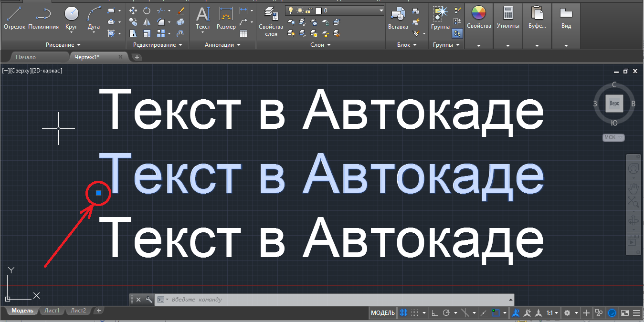
Task: Open the layer selection dropdown
Action: tap(380, 10)
